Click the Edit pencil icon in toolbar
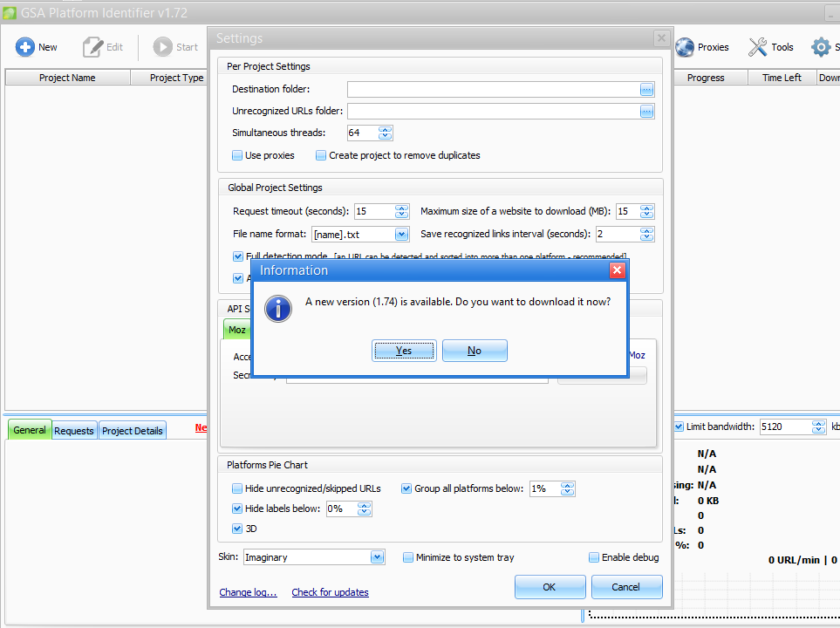 (92, 47)
